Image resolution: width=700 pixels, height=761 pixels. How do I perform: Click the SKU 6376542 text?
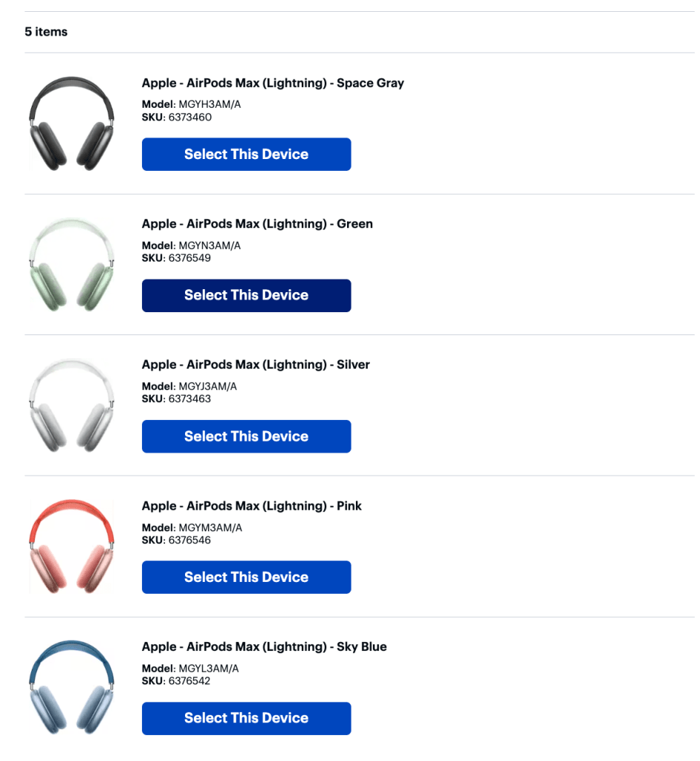[x=189, y=681]
